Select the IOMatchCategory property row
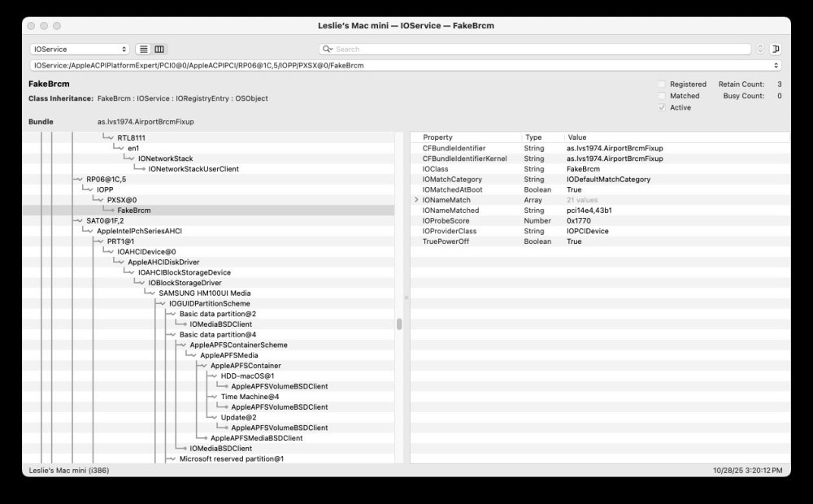The image size is (813, 504). (601, 179)
